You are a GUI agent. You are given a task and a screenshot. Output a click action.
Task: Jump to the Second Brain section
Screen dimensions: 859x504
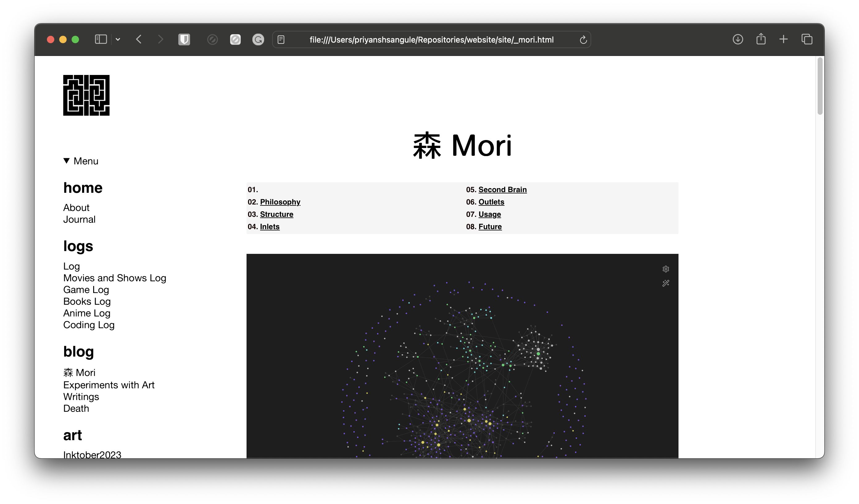pos(502,189)
